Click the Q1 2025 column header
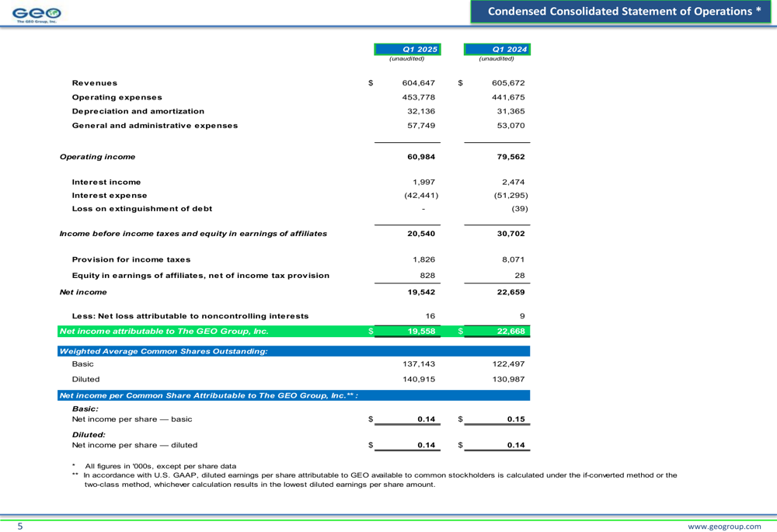 [407, 49]
